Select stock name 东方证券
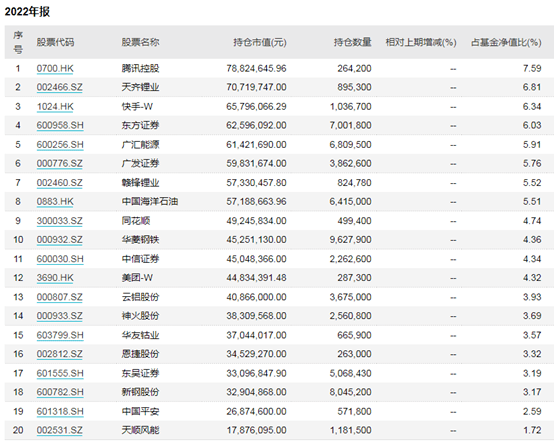 coord(140,125)
